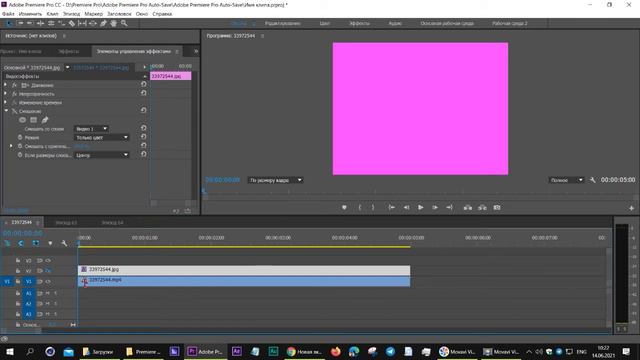Toggle snap in the timeline
The image size is (640, 360).
pos(21,243)
